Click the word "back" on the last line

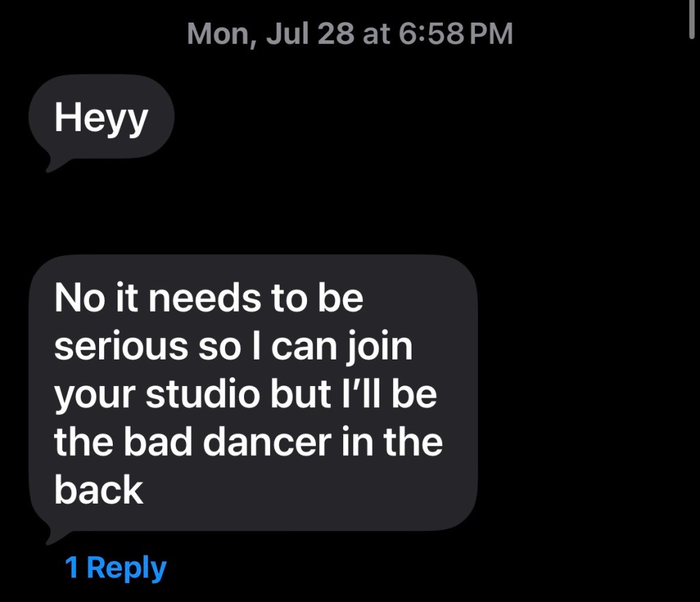click(x=98, y=490)
